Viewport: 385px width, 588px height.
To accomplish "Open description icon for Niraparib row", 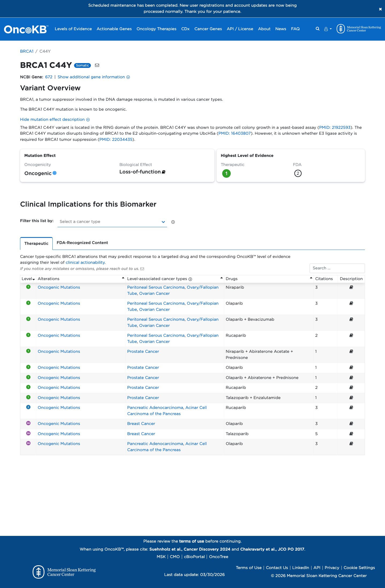I will [x=351, y=287].
